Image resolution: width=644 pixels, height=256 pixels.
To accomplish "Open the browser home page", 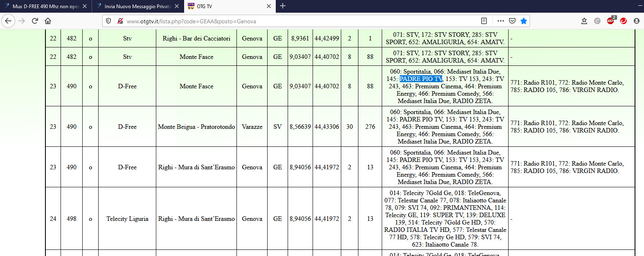I will (48, 21).
